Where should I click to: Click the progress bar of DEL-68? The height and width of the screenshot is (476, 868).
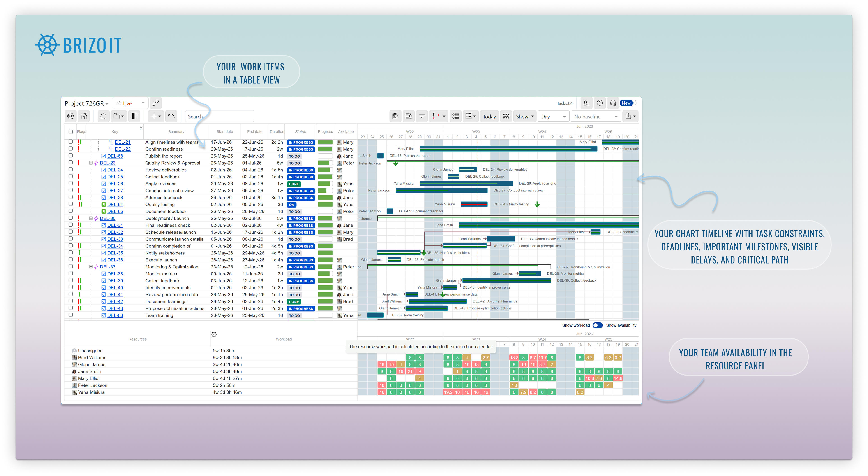[325, 156]
